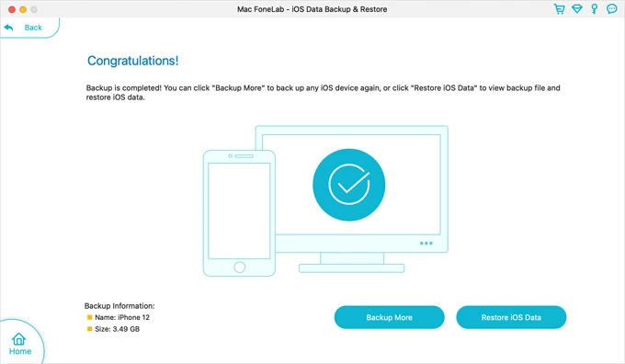Open the feedback chat bubble icon
625x364 pixels.
(612, 9)
